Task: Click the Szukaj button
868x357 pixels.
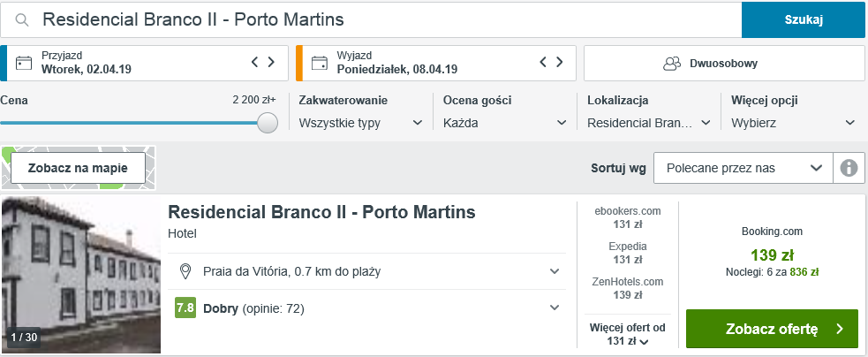Action: (804, 20)
